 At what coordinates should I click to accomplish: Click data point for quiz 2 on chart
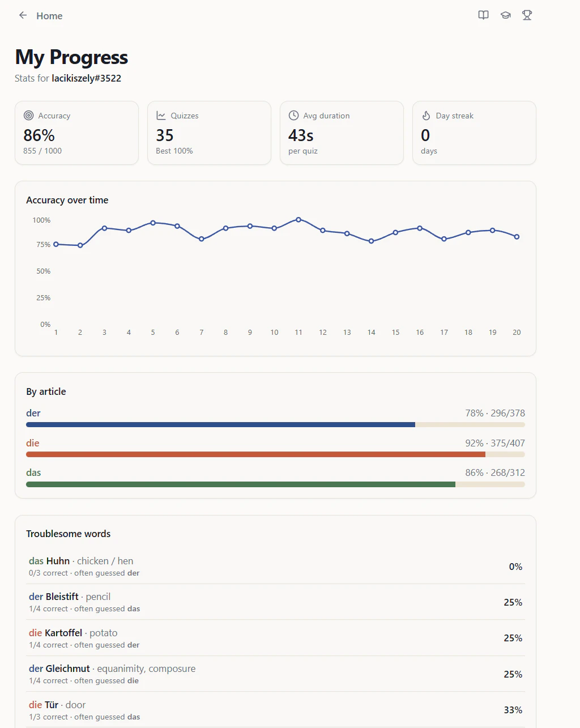(x=80, y=245)
